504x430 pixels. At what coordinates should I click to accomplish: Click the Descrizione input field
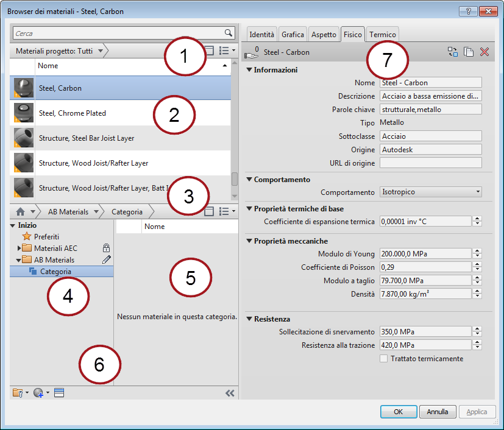(x=431, y=96)
